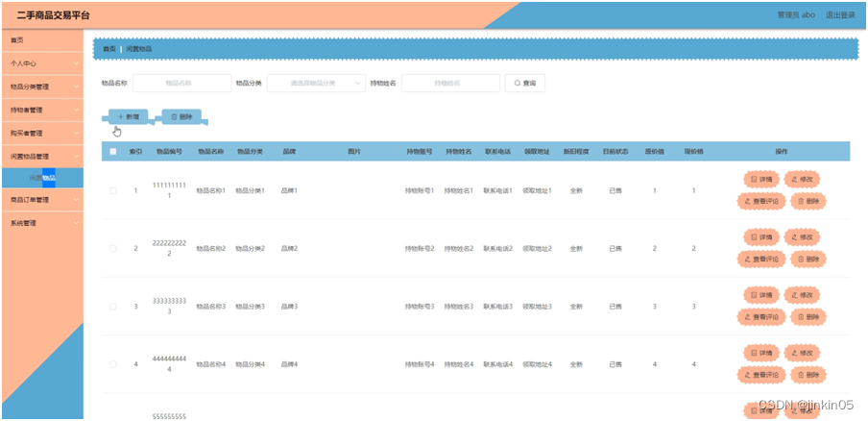Image resolution: width=868 pixels, height=421 pixels.
Task: Click 修改 for row 物品名称4
Action: [x=802, y=353]
